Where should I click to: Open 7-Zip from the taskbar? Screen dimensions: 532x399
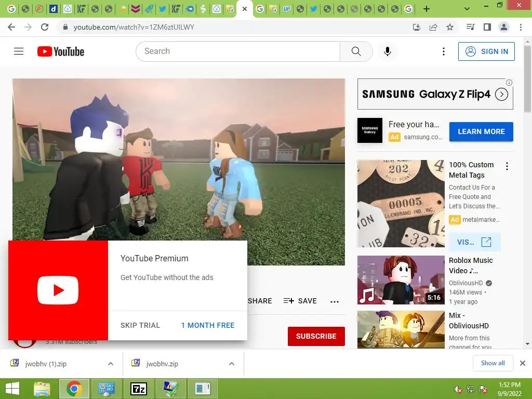(x=139, y=389)
